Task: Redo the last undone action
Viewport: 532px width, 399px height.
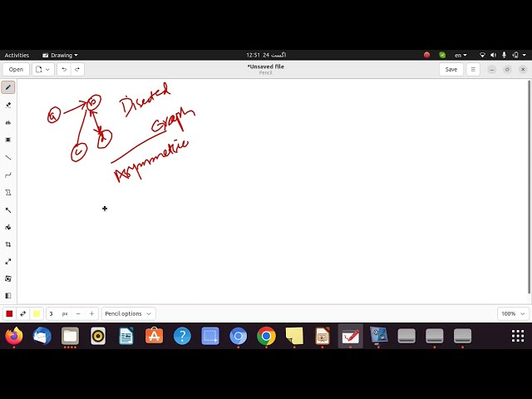Action: pyautogui.click(x=77, y=69)
